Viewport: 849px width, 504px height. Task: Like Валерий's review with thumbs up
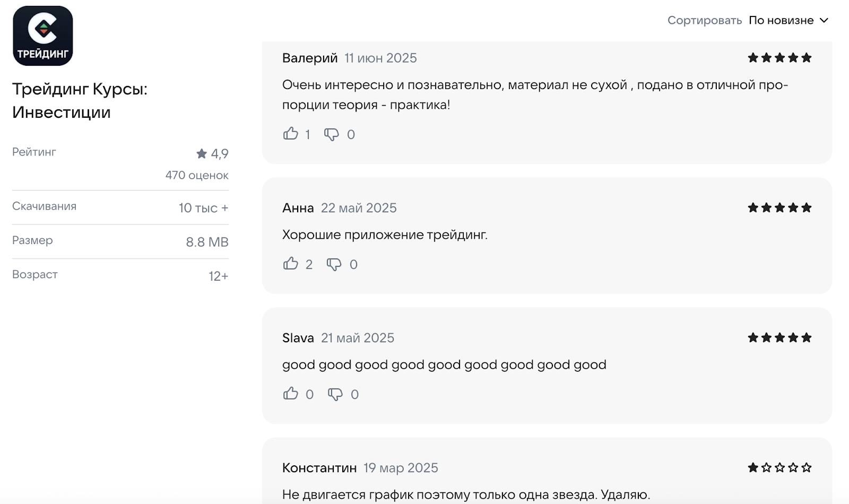291,134
